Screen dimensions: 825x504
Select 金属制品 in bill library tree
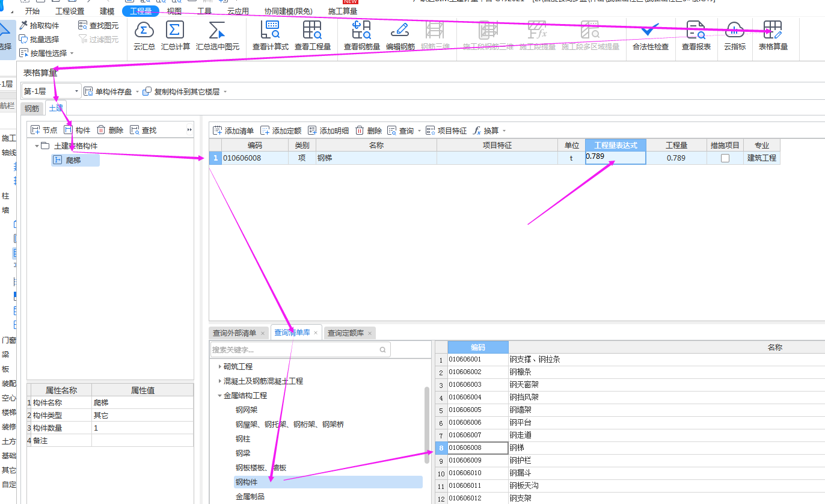click(250, 496)
